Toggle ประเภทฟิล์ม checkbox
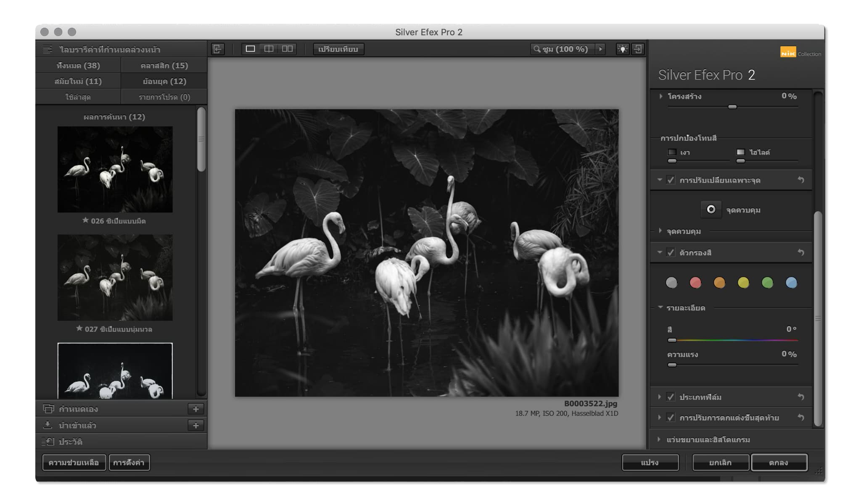Viewport: 861px width, 504px height. click(x=671, y=397)
